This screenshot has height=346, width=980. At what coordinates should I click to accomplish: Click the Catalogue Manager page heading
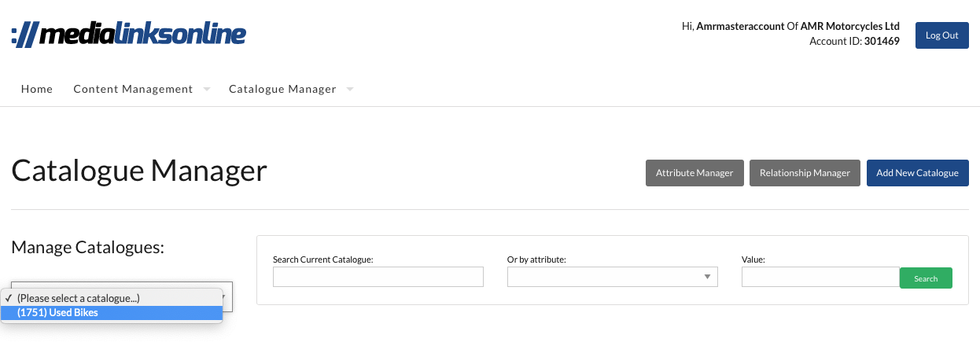(x=139, y=171)
